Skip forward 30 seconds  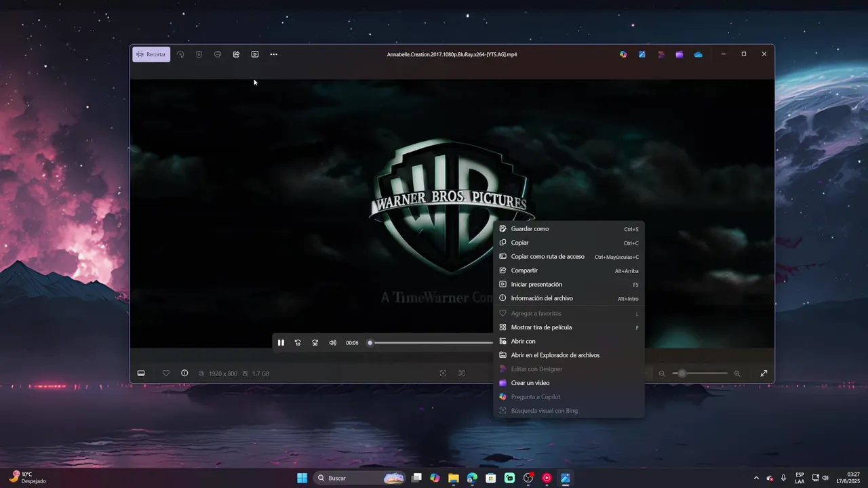click(x=315, y=343)
